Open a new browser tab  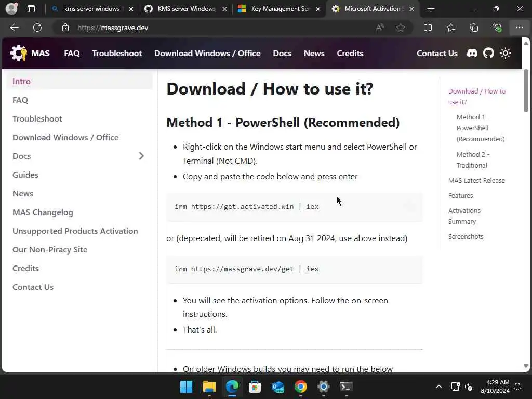[x=431, y=9]
